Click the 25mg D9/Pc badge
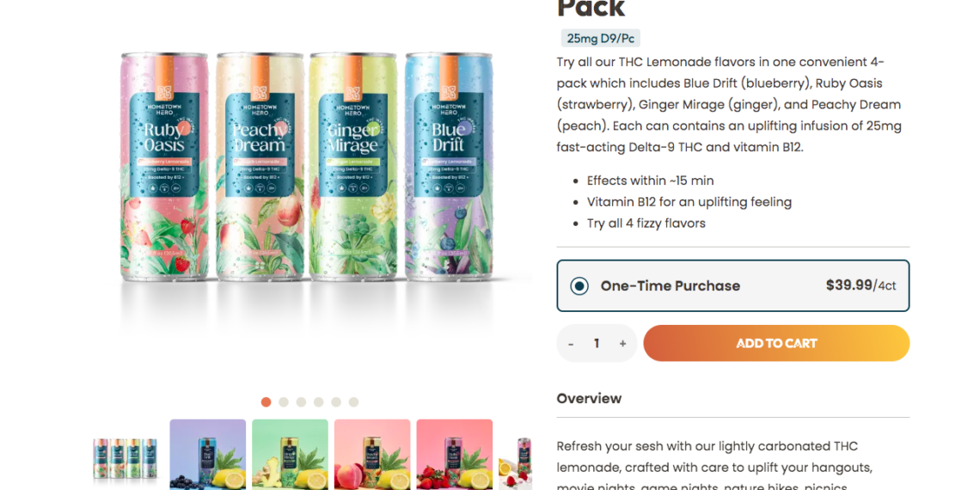Screen dimensions: 980x490 [x=601, y=39]
